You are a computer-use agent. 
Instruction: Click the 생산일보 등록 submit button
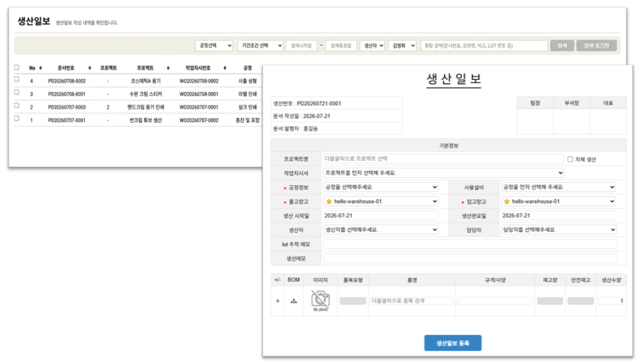pos(452,343)
